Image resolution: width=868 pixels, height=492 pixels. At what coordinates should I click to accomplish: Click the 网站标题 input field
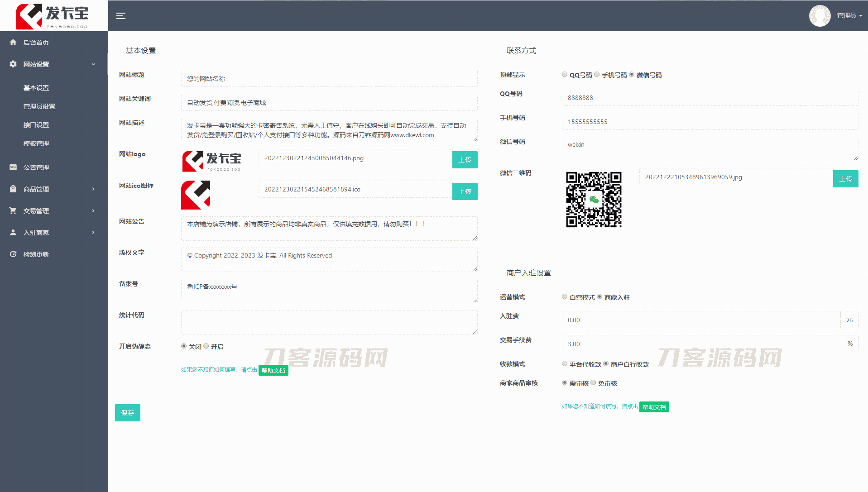[329, 79]
